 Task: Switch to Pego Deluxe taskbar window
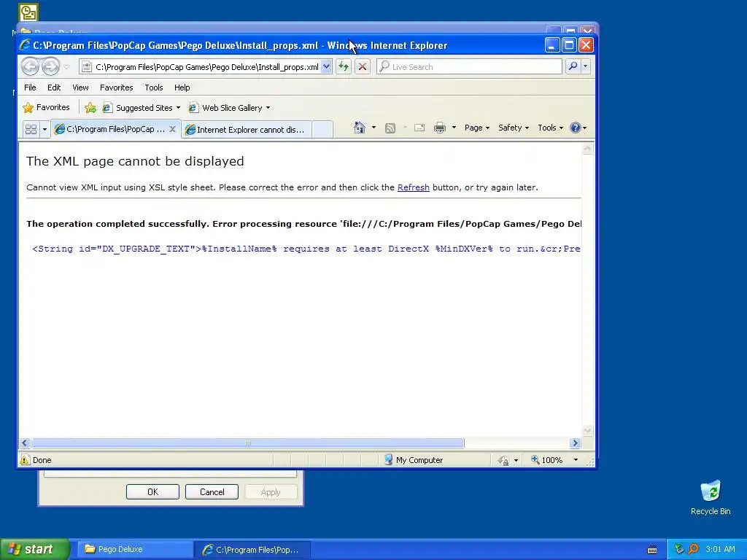coord(134,549)
